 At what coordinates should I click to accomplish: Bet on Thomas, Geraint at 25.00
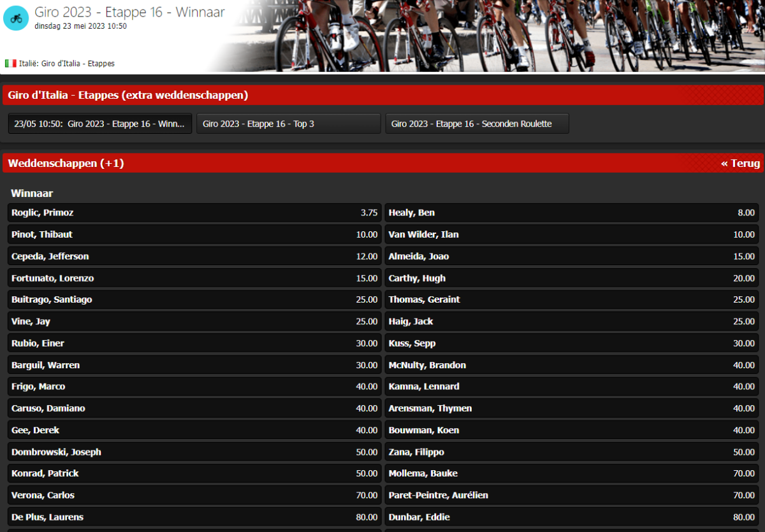pyautogui.click(x=571, y=299)
